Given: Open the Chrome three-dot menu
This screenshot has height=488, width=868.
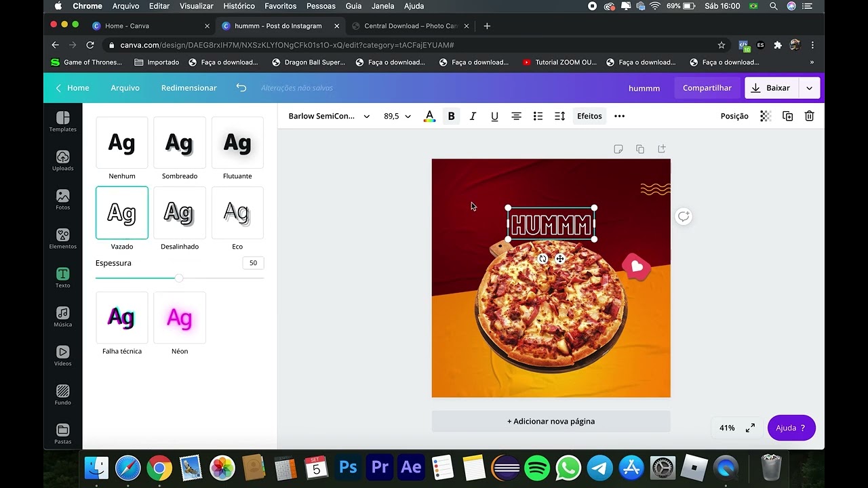Looking at the screenshot, I should point(812,45).
